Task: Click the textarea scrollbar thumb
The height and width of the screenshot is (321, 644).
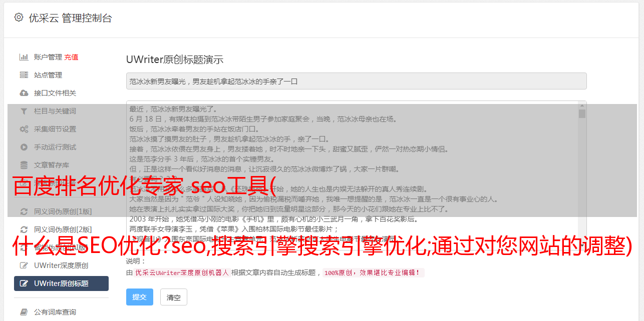Action: coord(582,113)
